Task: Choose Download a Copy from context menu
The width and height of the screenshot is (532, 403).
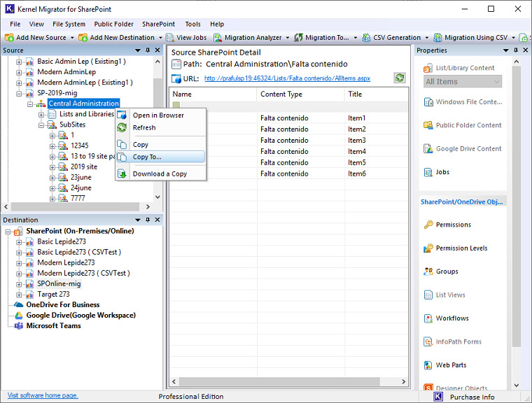Action: point(160,174)
